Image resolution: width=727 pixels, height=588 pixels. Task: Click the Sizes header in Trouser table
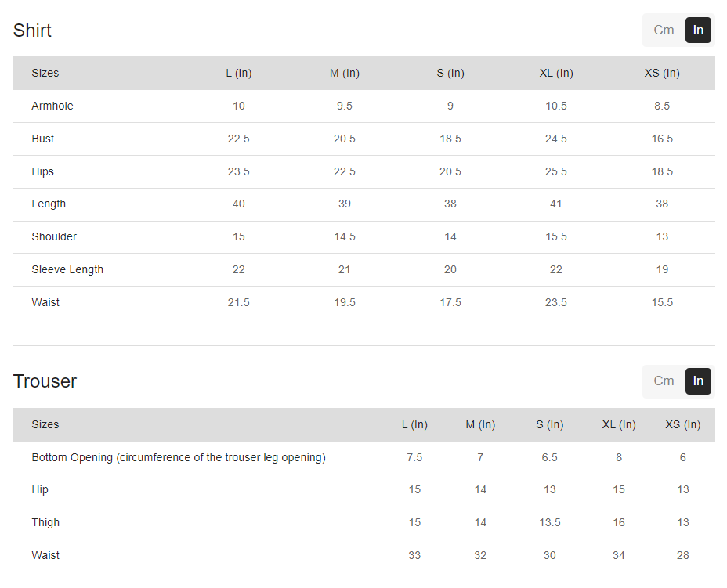[x=45, y=425]
